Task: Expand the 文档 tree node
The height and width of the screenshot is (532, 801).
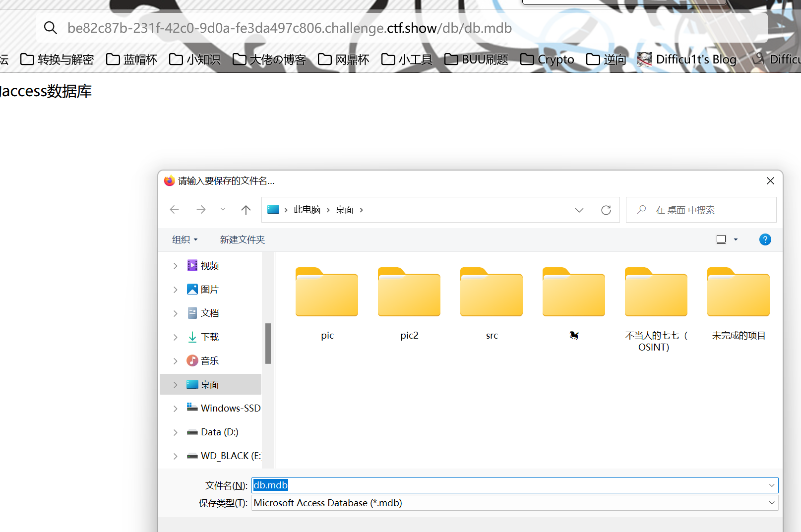Action: 176,313
